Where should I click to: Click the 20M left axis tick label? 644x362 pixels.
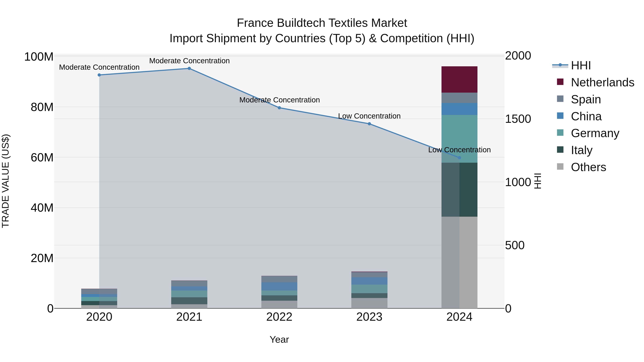pos(42,258)
